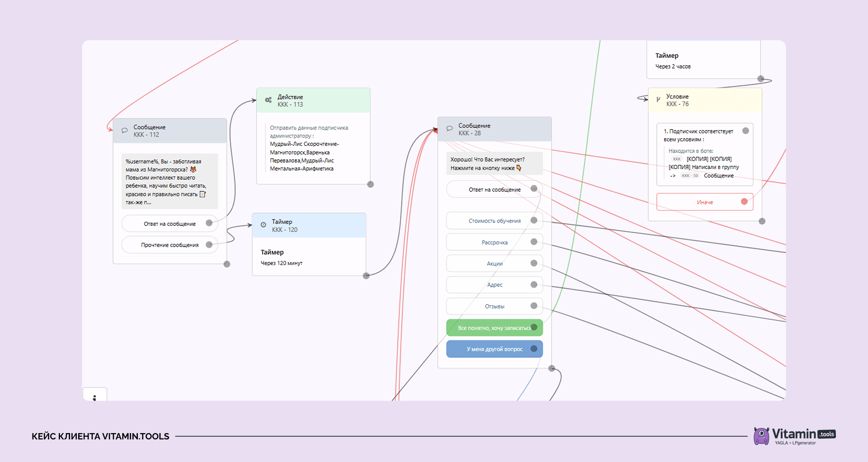Click the gears icon on Действие KKK - 113
The width and height of the screenshot is (868, 462).
[x=268, y=100]
